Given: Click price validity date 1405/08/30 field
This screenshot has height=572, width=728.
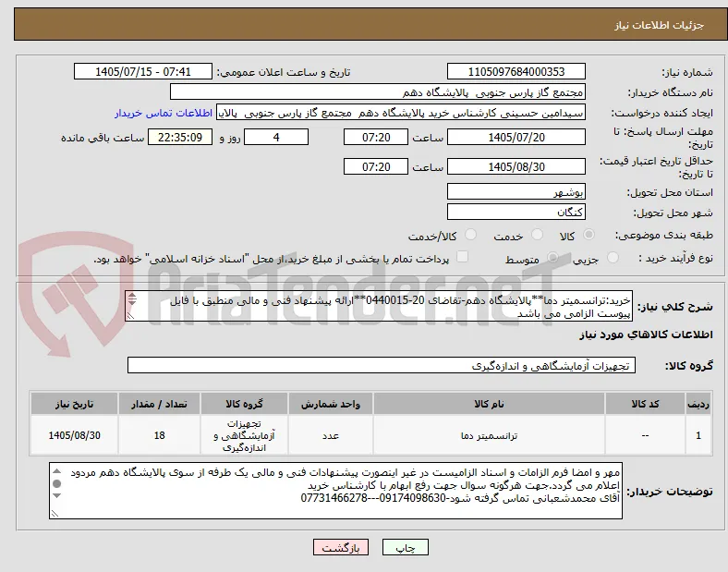Looking at the screenshot, I should click(x=516, y=166).
